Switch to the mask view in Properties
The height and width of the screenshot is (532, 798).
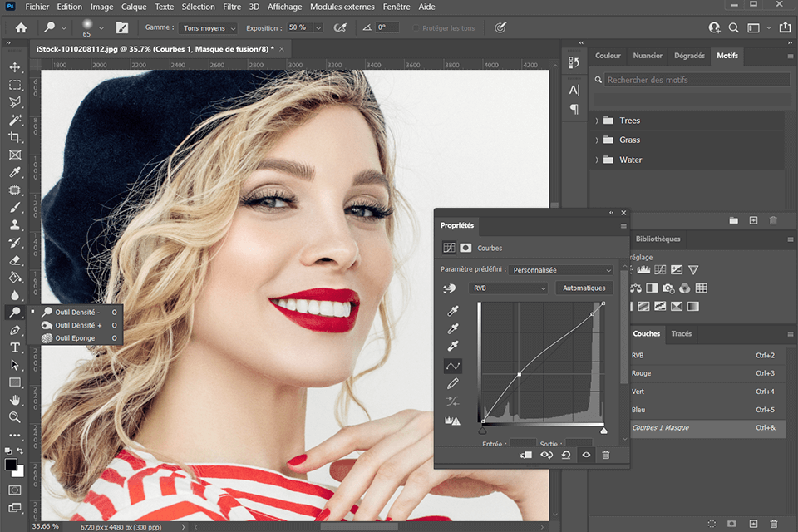(x=465, y=248)
